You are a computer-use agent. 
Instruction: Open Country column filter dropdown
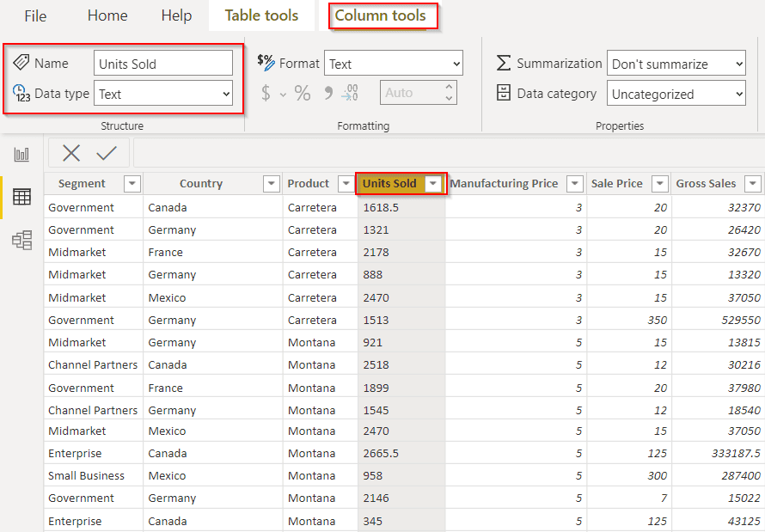click(x=272, y=184)
